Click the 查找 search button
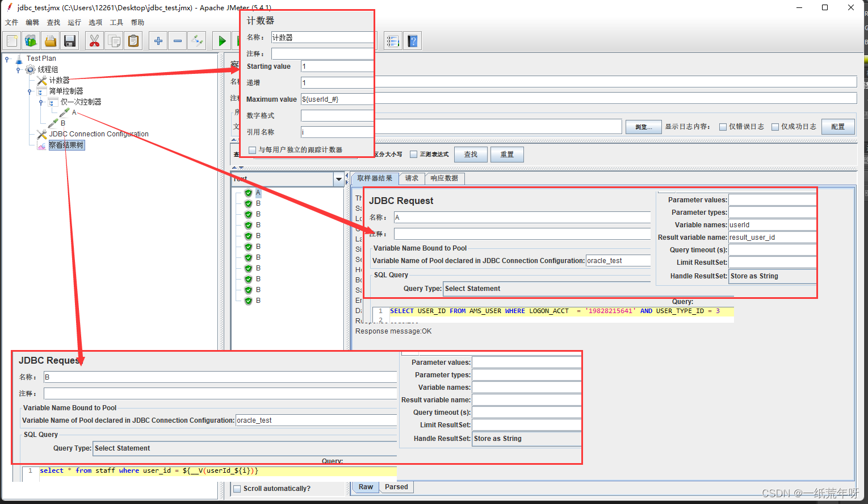Viewport: 868px width, 504px height. tap(471, 155)
